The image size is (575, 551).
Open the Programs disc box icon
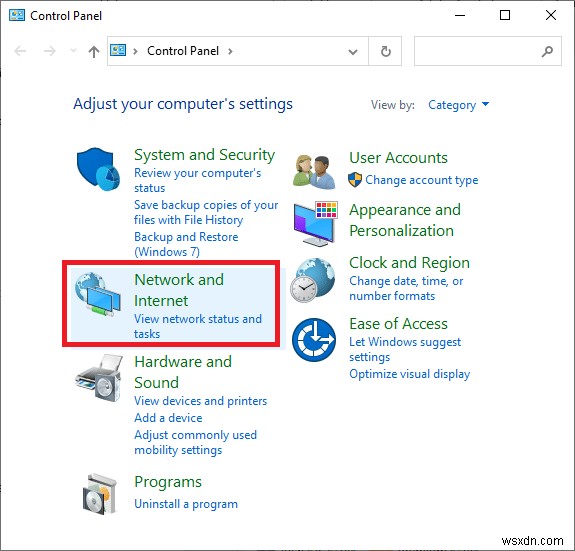click(x=99, y=494)
